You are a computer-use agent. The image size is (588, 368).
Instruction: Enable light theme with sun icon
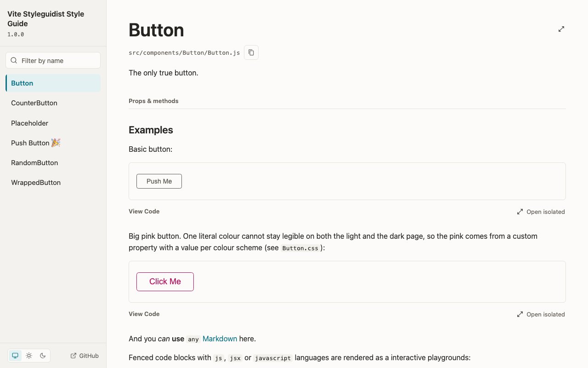(29, 356)
